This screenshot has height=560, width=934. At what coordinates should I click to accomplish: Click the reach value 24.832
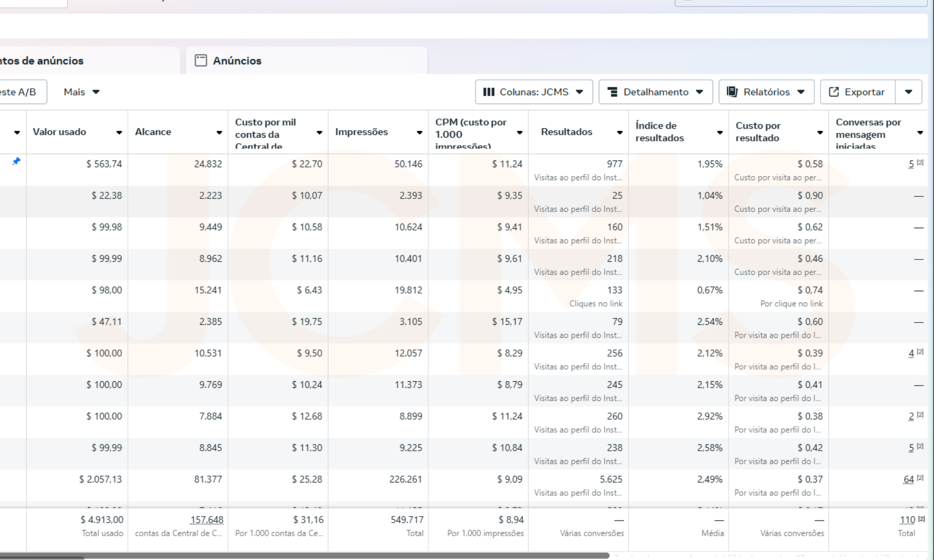[208, 164]
